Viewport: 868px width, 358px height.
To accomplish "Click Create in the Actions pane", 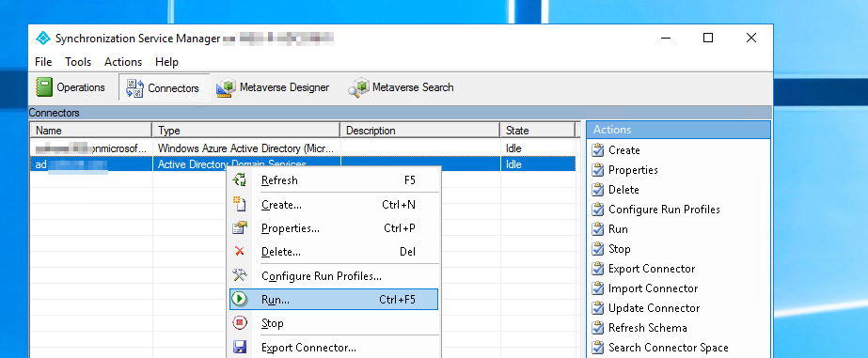I will point(623,150).
